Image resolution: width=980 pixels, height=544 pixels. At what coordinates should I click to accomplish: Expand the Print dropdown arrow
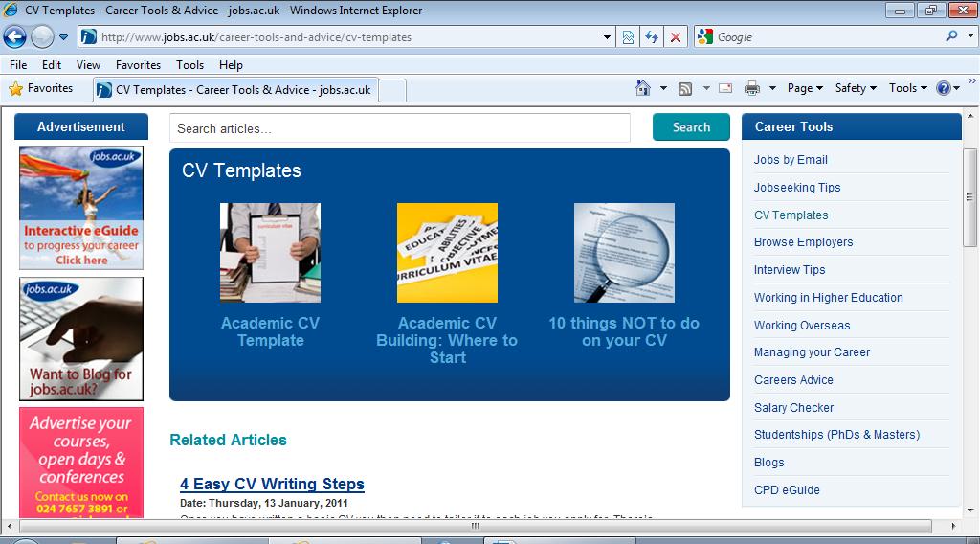click(772, 88)
